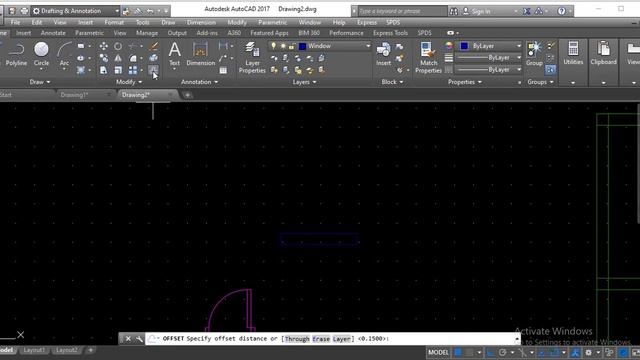Activate the Array tool
Screen dimensions: 640x360
(x=133, y=71)
